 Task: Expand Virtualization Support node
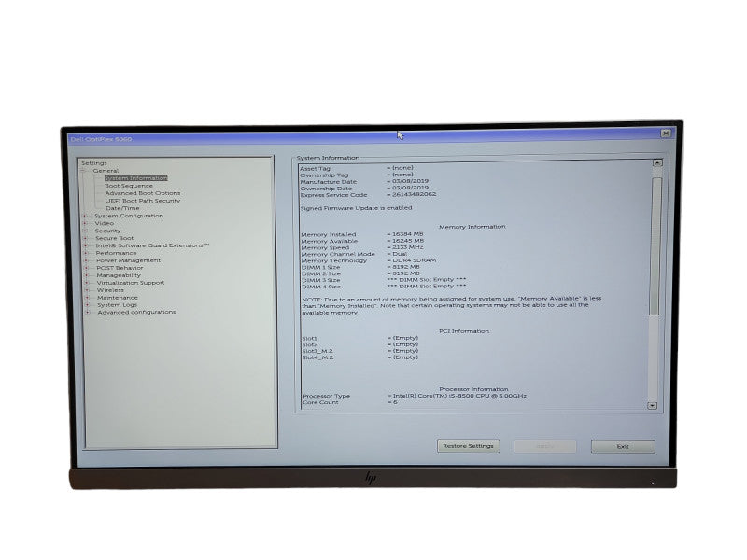click(x=87, y=283)
